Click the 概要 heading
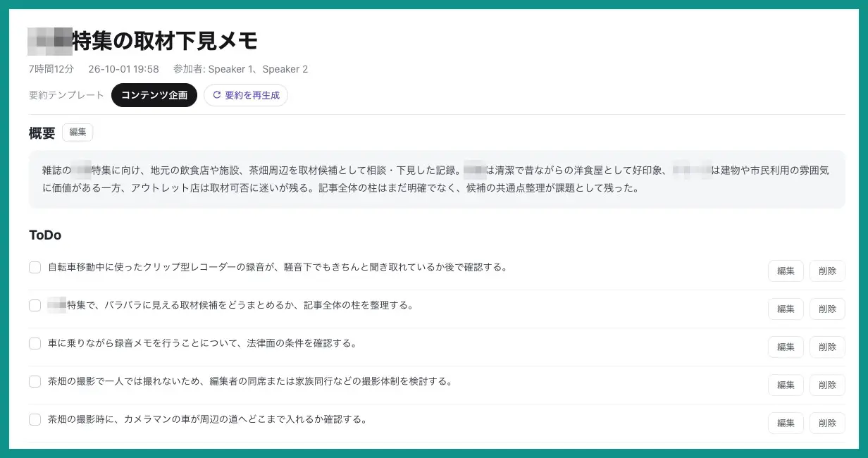The width and height of the screenshot is (868, 458). (x=42, y=132)
